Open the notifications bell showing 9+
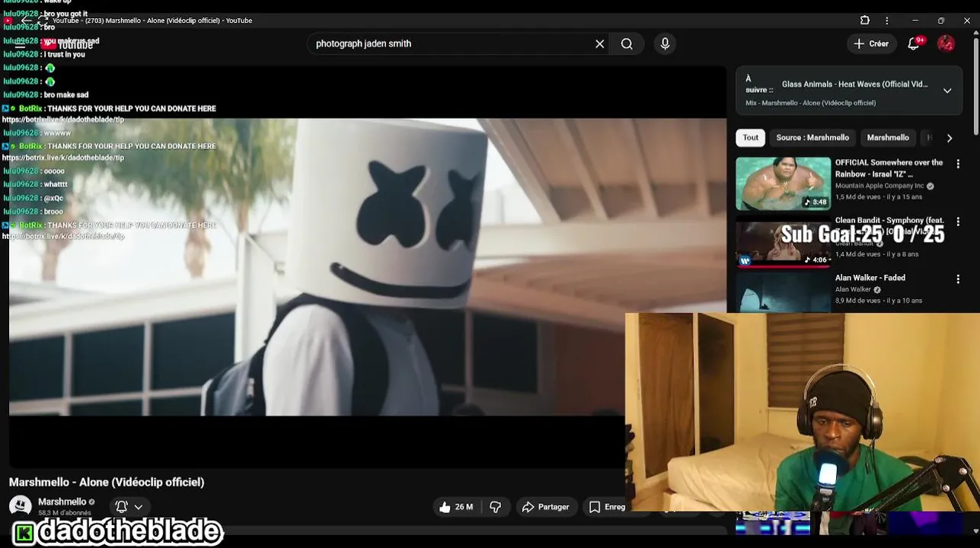980x548 pixels. [x=915, y=44]
